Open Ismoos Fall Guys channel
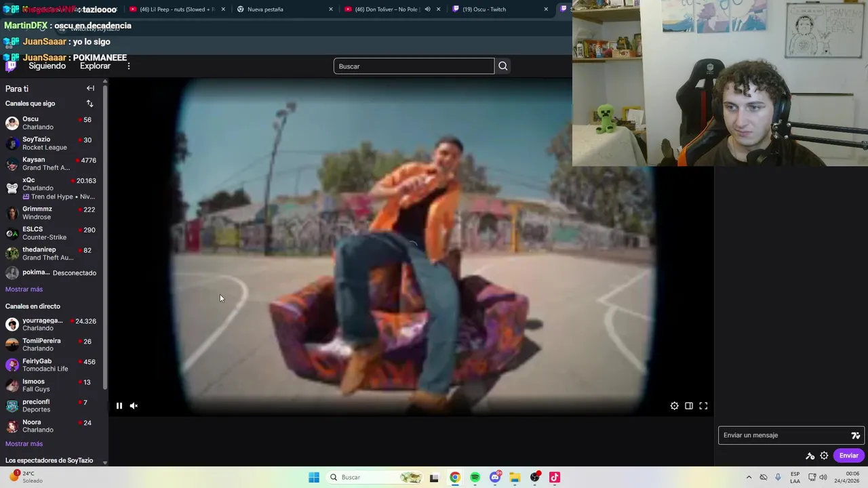 (53, 385)
